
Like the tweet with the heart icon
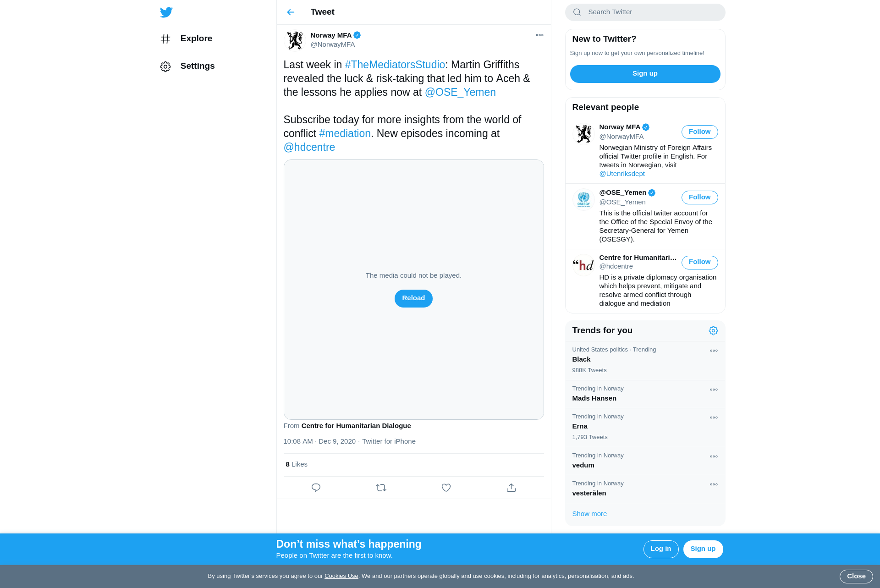point(446,488)
